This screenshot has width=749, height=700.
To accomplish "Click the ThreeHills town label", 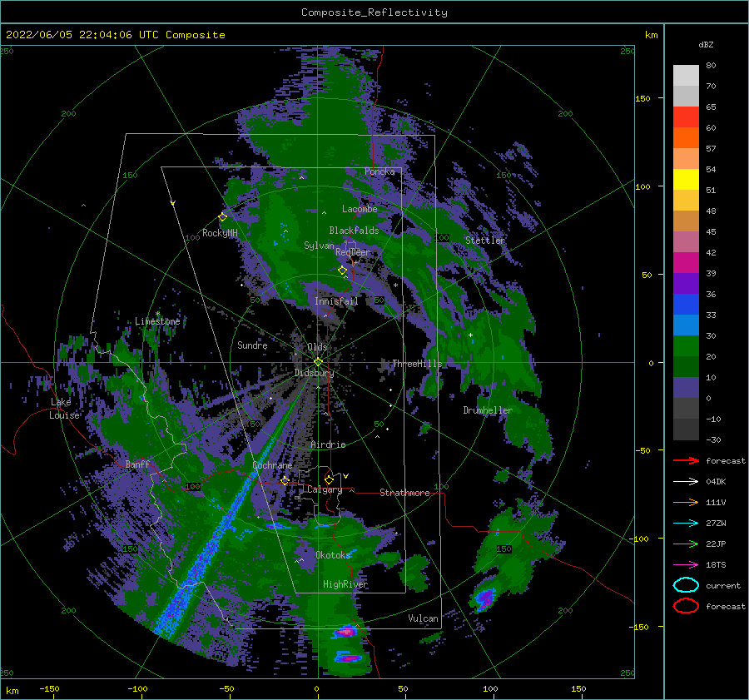I will pos(418,364).
